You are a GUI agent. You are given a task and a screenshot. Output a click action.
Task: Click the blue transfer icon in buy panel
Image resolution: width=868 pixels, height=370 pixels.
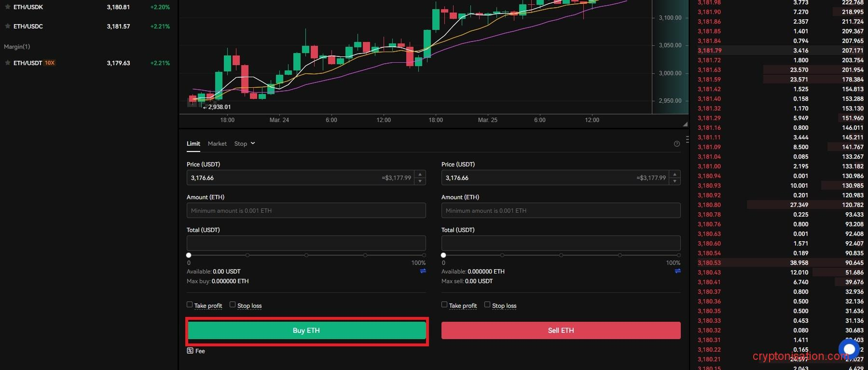click(423, 271)
